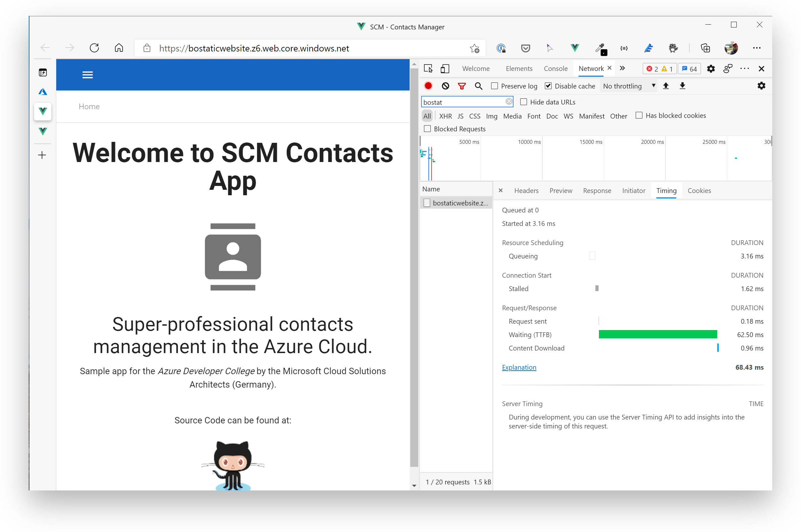Click the stop/block (circle-slash) icon
801x532 pixels.
[445, 86]
